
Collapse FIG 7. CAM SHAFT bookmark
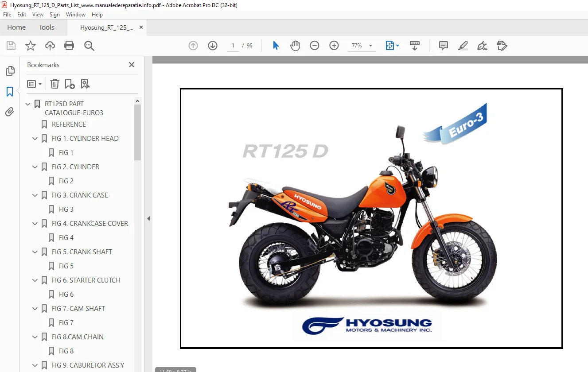click(x=35, y=309)
